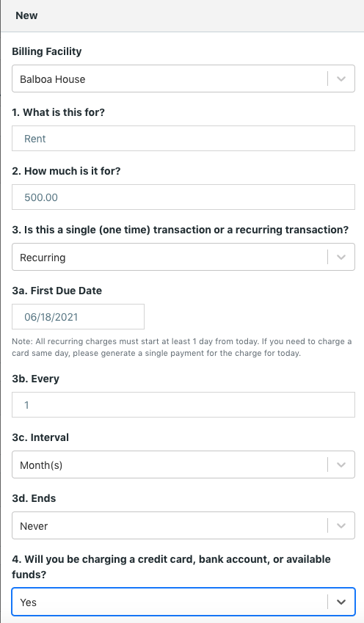Click the 2. How much is it for label

point(66,171)
